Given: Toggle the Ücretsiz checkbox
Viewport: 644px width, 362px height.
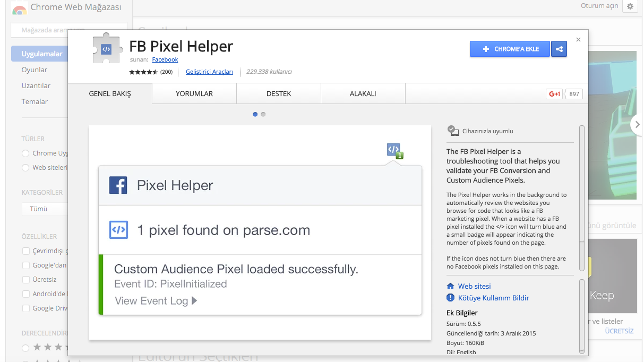Looking at the screenshot, I should point(25,279).
